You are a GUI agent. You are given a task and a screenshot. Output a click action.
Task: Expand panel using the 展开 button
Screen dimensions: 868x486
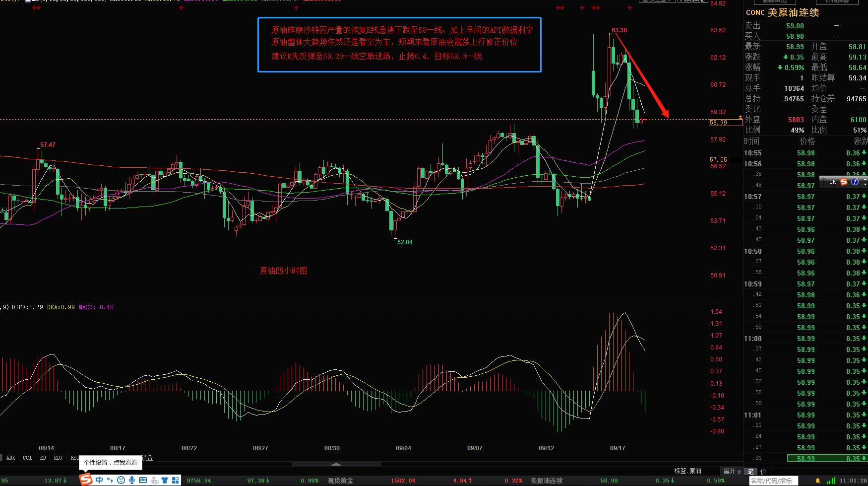tap(732, 471)
